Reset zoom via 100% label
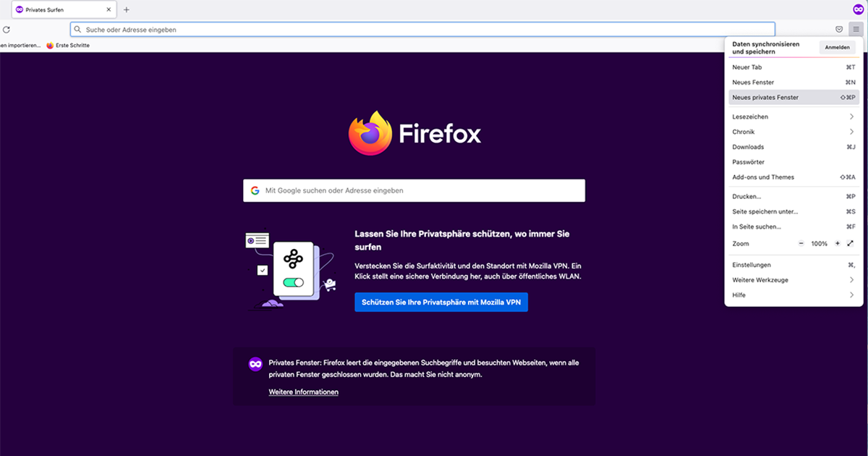This screenshot has height=456, width=868. click(820, 244)
